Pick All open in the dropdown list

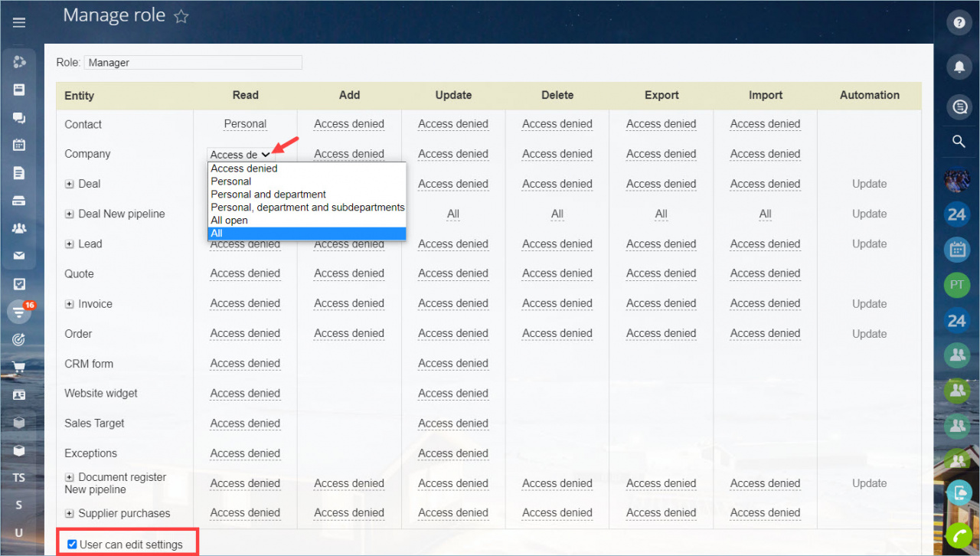point(306,221)
